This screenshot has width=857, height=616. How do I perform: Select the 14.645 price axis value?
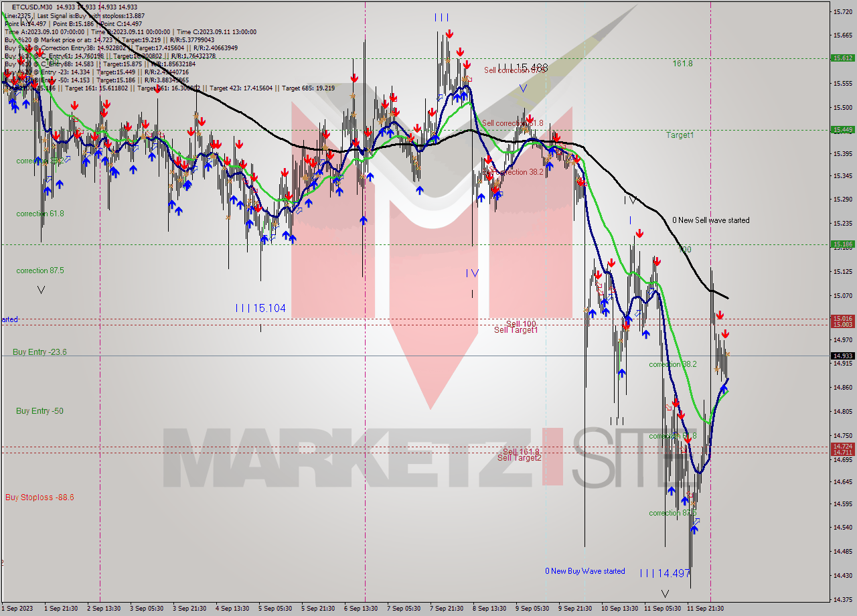point(842,481)
